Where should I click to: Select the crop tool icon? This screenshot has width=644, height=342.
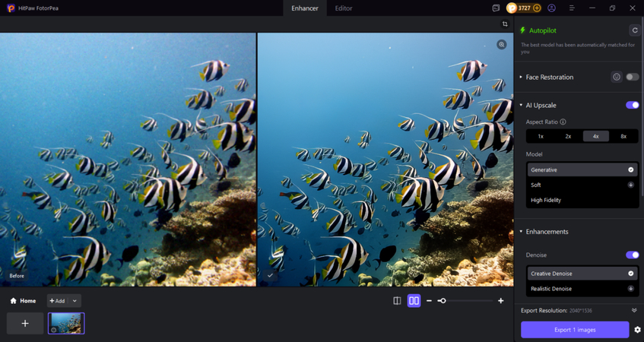505,24
